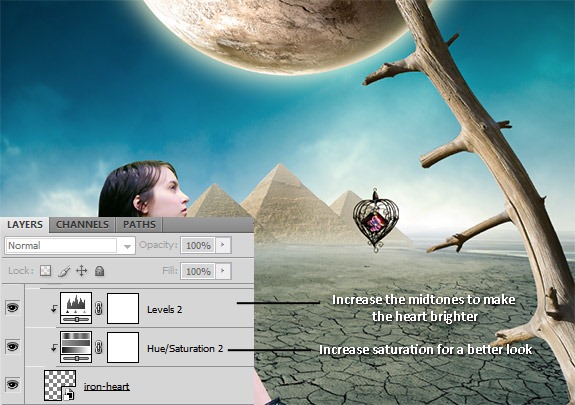This screenshot has height=405, width=575.
Task: Click the Opacity 100% value field
Action: click(198, 245)
